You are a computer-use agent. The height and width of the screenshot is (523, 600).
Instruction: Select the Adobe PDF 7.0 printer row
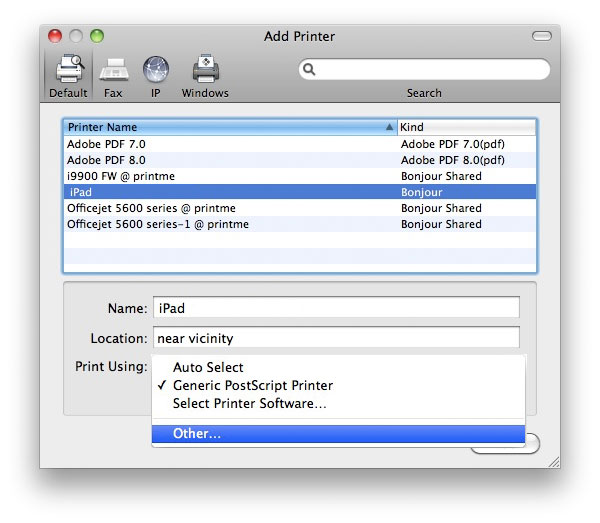[x=300, y=144]
